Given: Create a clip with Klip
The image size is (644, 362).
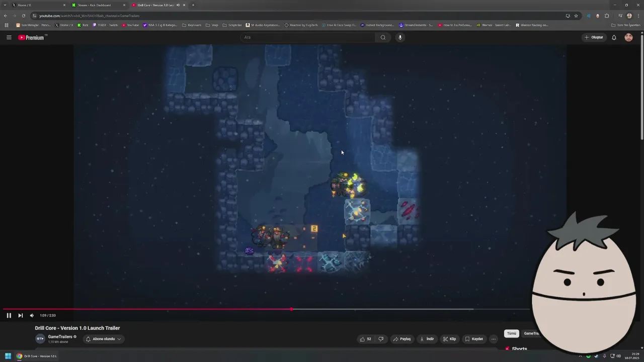Looking at the screenshot, I should click(x=449, y=339).
